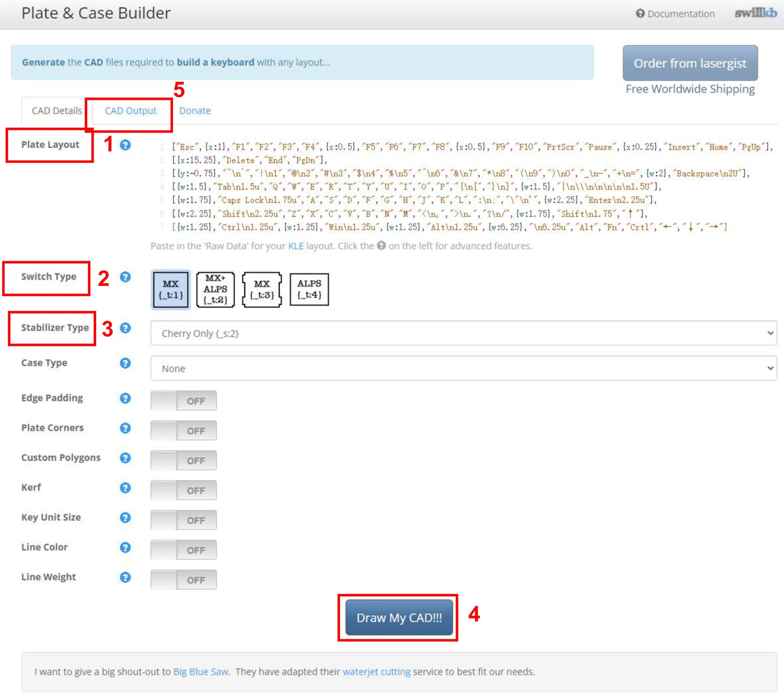Open help icon for Edge Padding

(x=125, y=398)
